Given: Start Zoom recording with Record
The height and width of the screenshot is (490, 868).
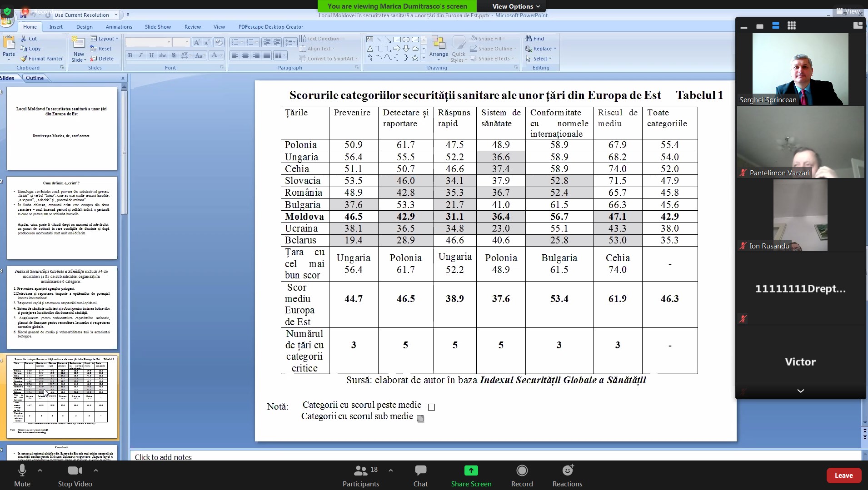Looking at the screenshot, I should [x=522, y=475].
